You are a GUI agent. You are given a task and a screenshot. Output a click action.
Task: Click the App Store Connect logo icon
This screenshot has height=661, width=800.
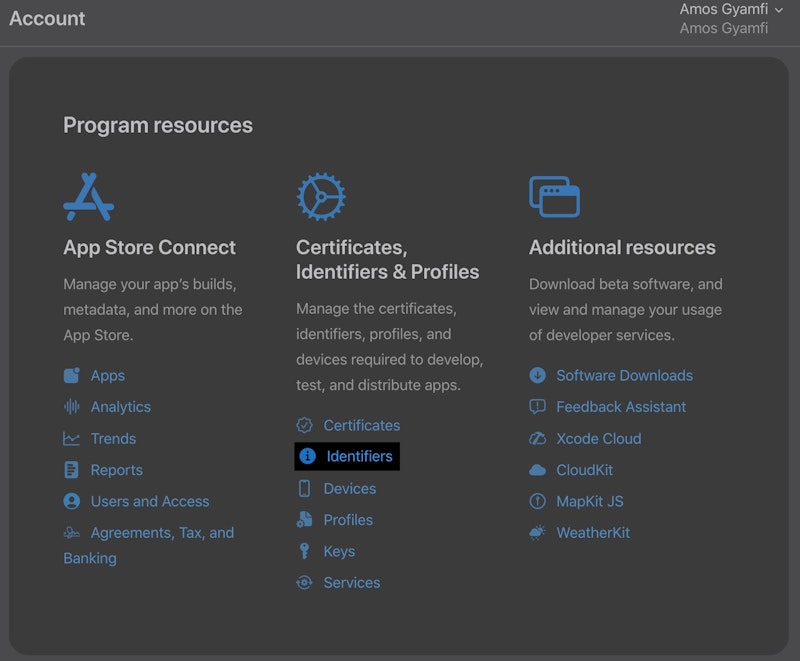click(x=88, y=197)
